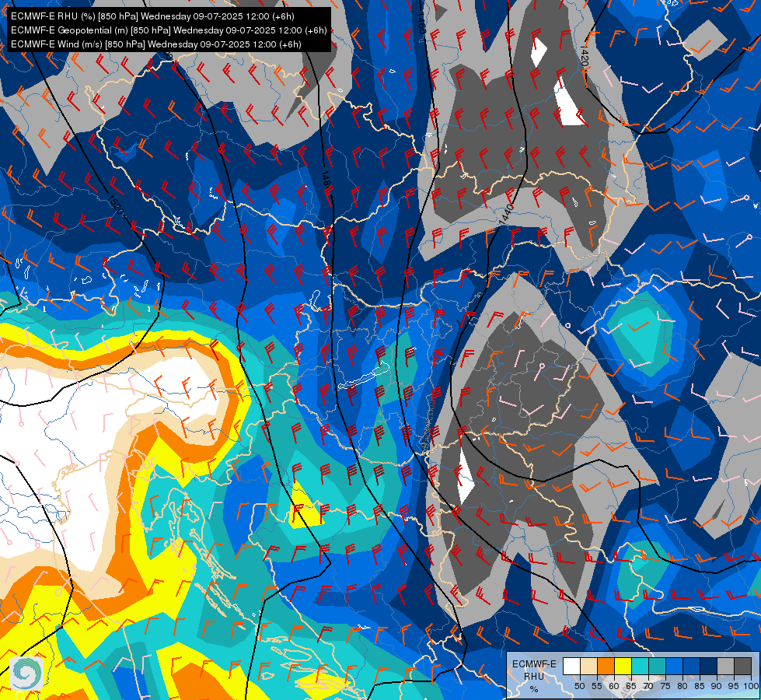The height and width of the screenshot is (700, 761).
Task: Select the cyan 65-70 legend swatch
Action: (x=641, y=666)
